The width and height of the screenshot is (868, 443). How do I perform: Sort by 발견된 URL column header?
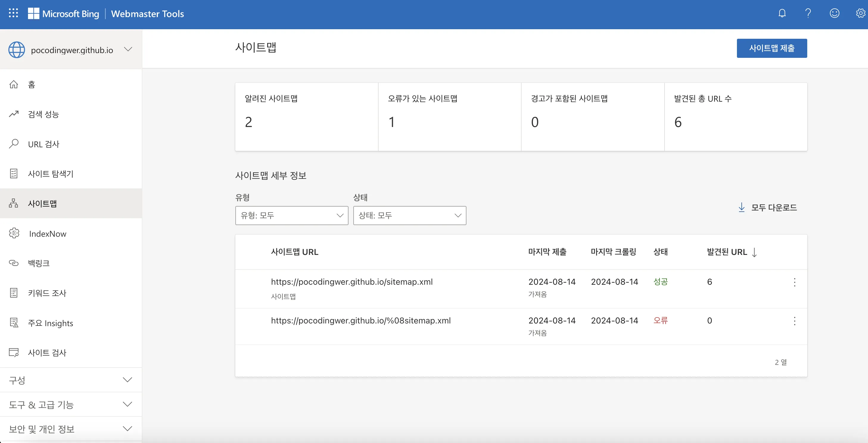coord(727,252)
